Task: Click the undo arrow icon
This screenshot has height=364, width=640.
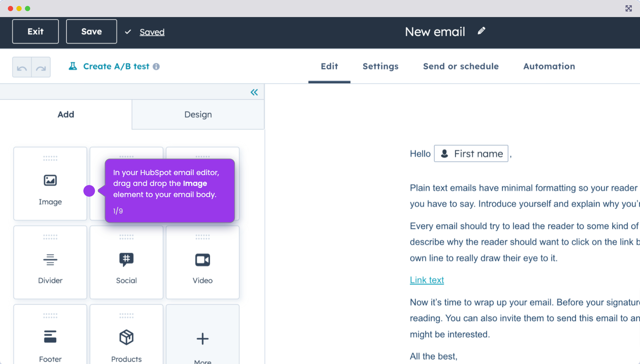Action: coord(22,67)
